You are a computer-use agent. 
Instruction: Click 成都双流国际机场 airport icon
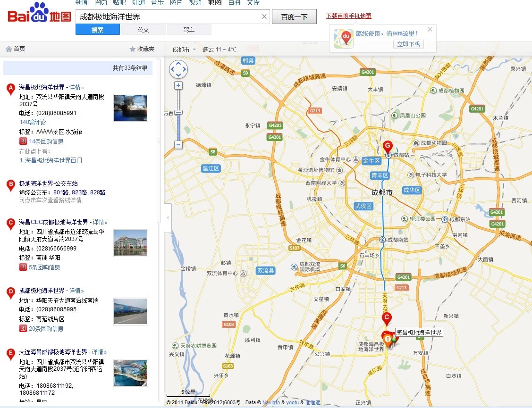tap(294, 267)
